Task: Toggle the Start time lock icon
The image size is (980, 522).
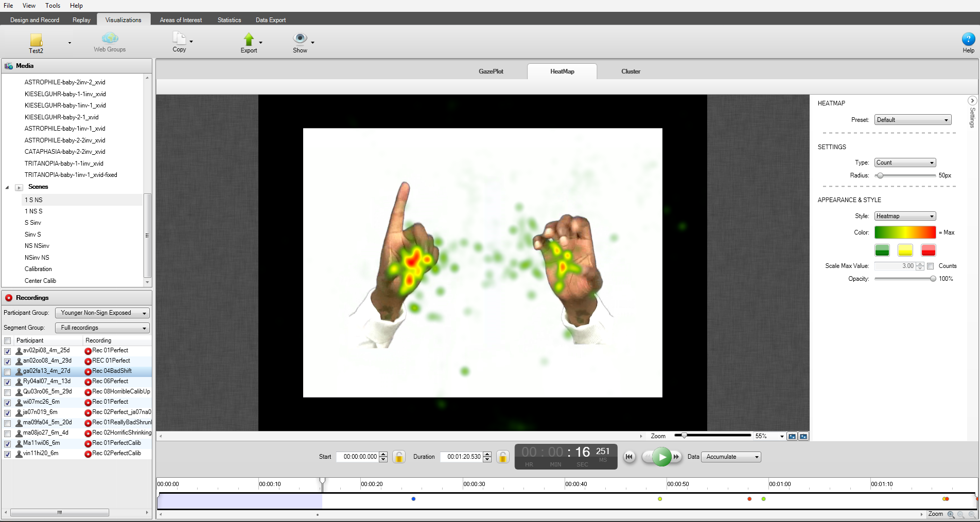Action: click(399, 457)
